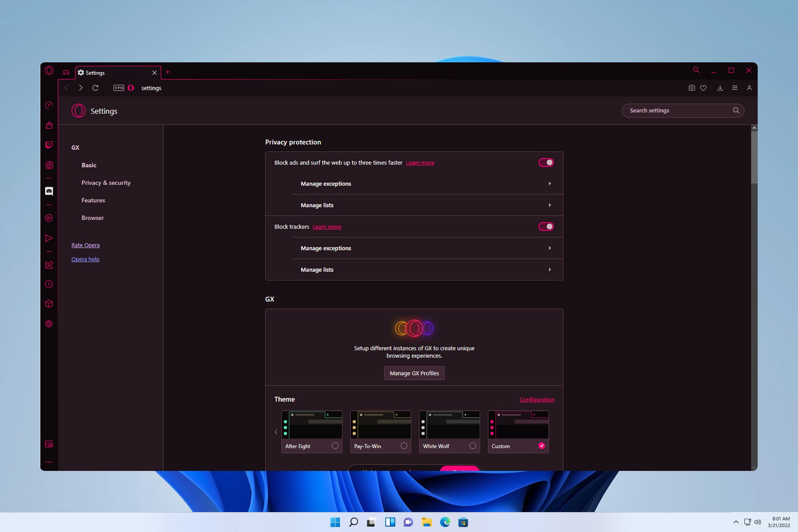The width and height of the screenshot is (798, 532).
Task: Select the Custom theme radio
Action: point(542,446)
